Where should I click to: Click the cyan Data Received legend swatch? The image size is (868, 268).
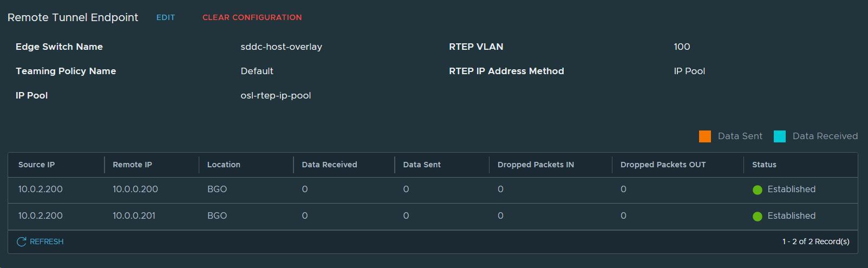(x=779, y=136)
